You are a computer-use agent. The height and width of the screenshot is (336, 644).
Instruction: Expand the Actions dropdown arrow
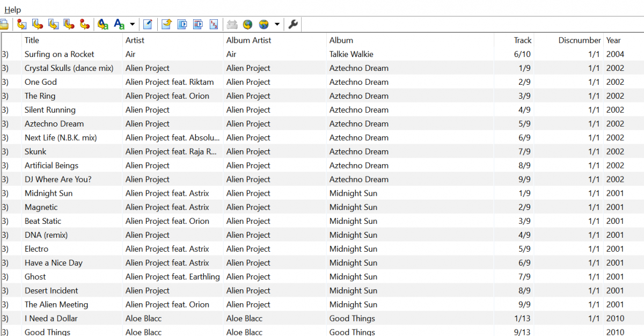coord(132,24)
